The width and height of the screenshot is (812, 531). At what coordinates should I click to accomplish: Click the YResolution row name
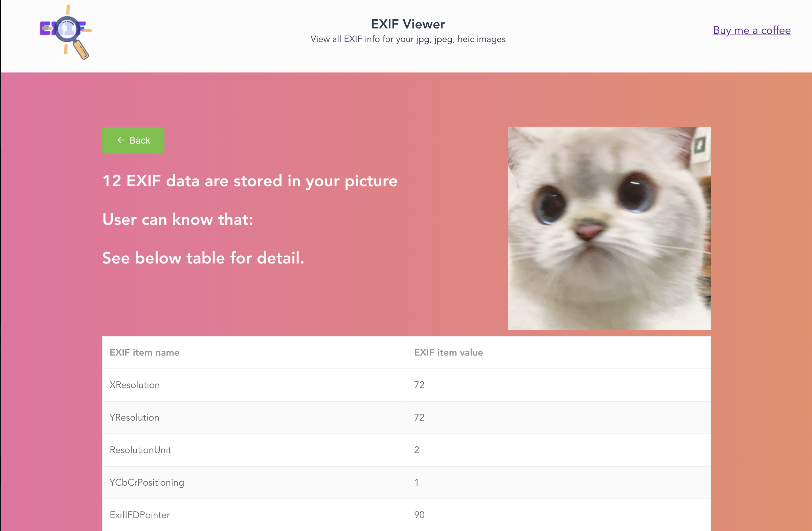[134, 417]
